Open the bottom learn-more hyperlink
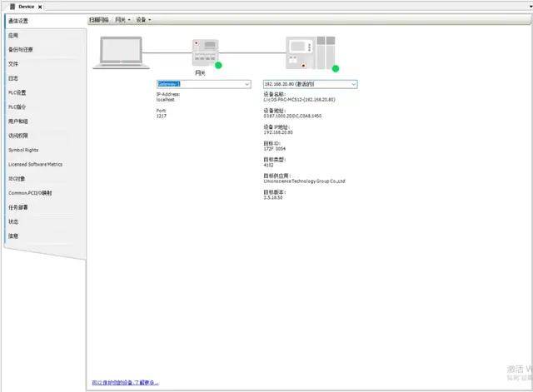Screen dimensions: 533x392 click(125, 383)
